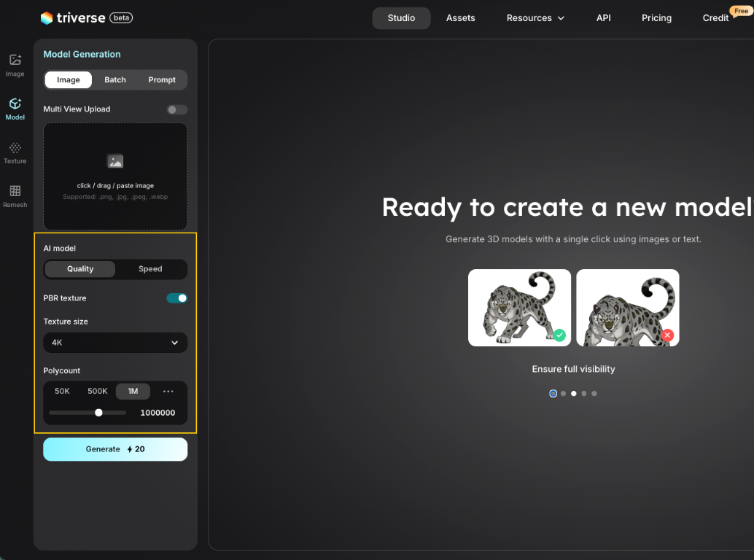
Task: Expand the Resources menu
Action: [535, 18]
